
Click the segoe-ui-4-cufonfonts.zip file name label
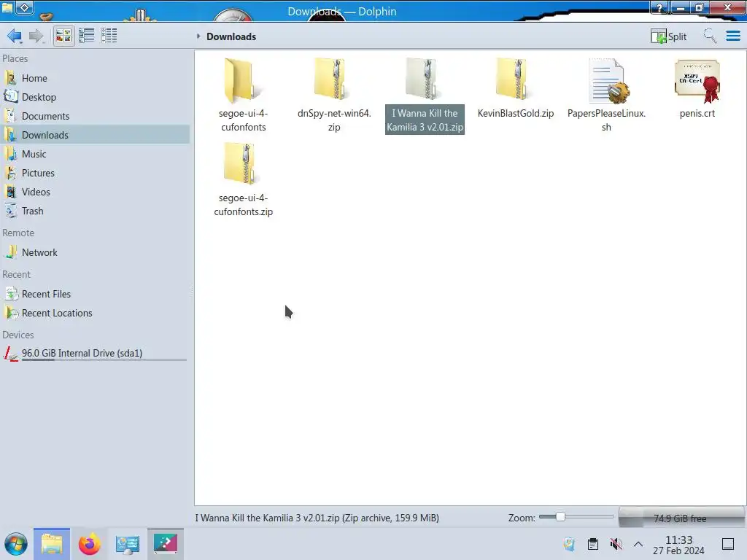pyautogui.click(x=244, y=205)
